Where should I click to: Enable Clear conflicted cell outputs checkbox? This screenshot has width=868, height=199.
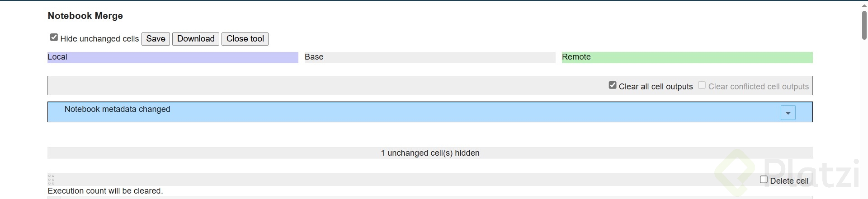702,85
